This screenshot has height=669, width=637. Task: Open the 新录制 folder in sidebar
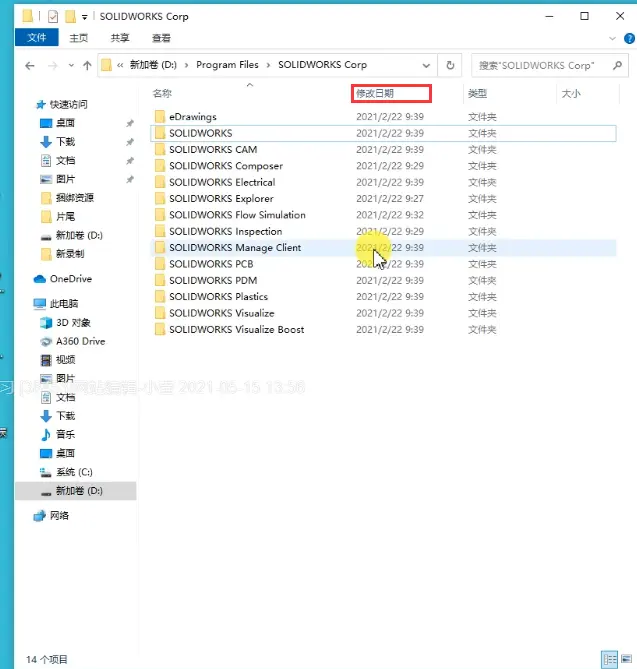70,254
